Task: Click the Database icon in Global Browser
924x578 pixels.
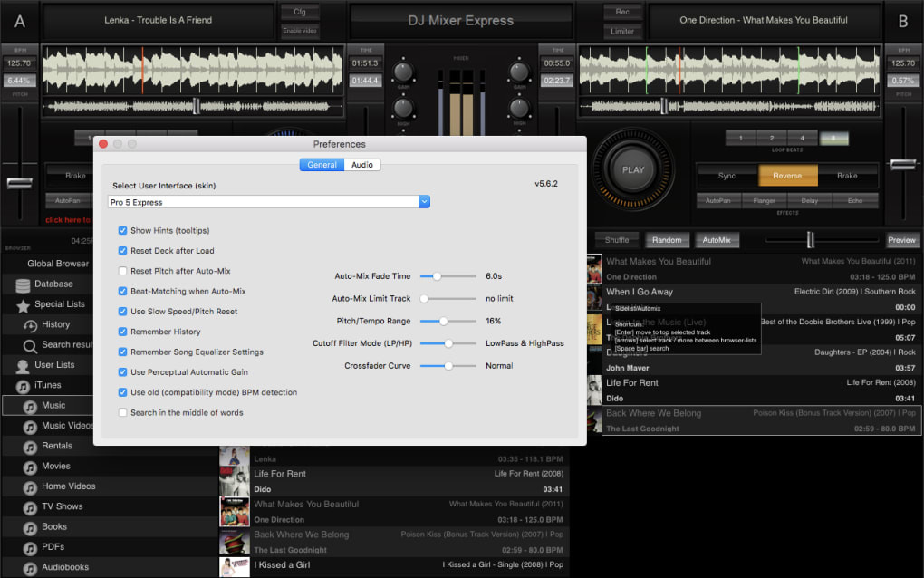Action: tap(23, 285)
